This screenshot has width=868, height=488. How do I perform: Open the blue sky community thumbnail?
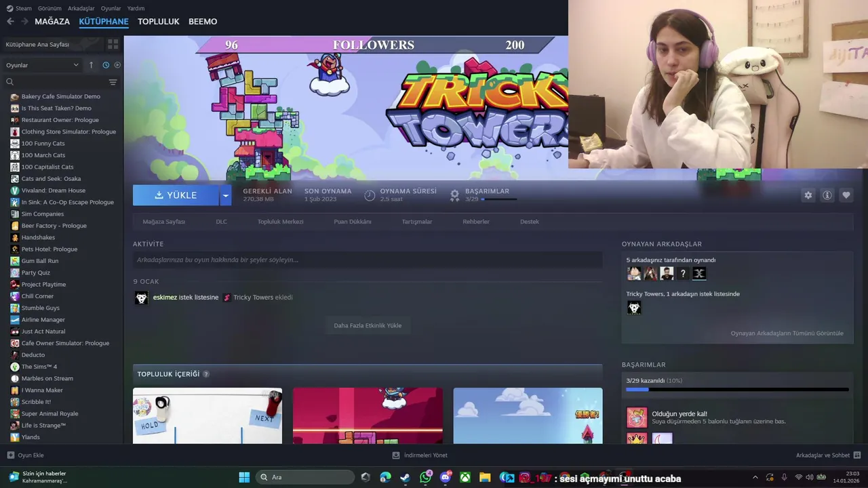pyautogui.click(x=528, y=415)
